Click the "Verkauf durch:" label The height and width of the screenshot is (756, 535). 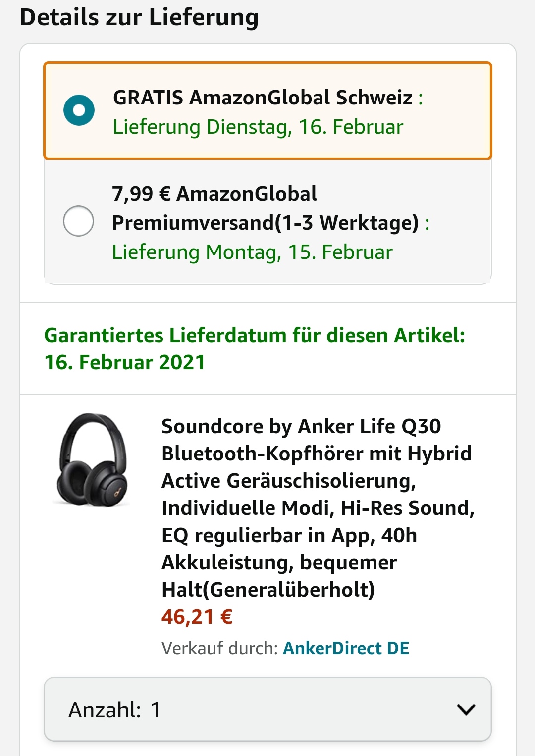pyautogui.click(x=219, y=648)
